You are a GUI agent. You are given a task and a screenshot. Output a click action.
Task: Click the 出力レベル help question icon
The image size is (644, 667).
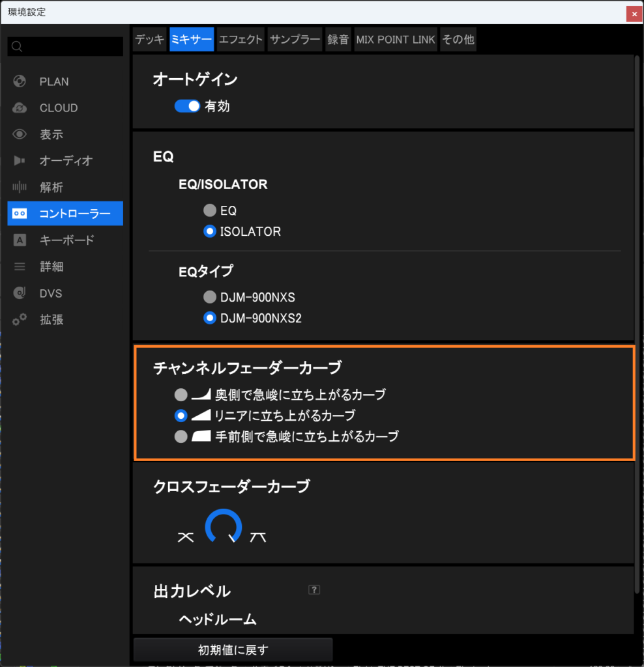314,590
